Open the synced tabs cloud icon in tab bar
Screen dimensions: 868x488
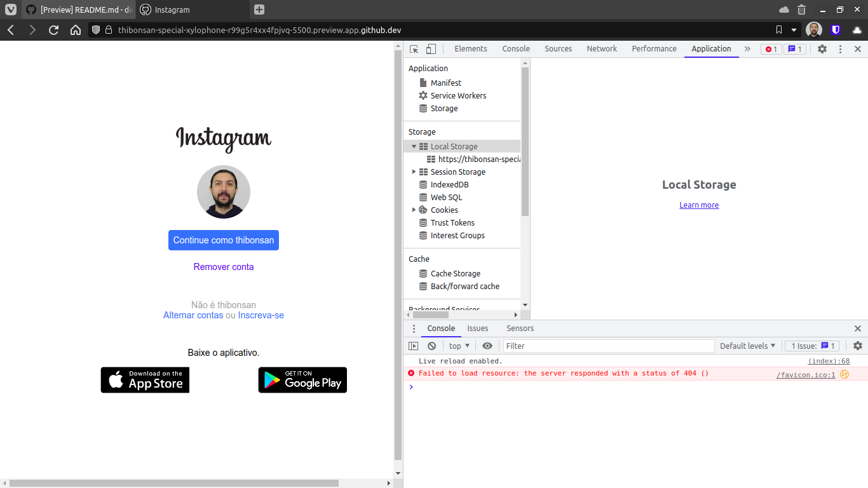click(784, 10)
